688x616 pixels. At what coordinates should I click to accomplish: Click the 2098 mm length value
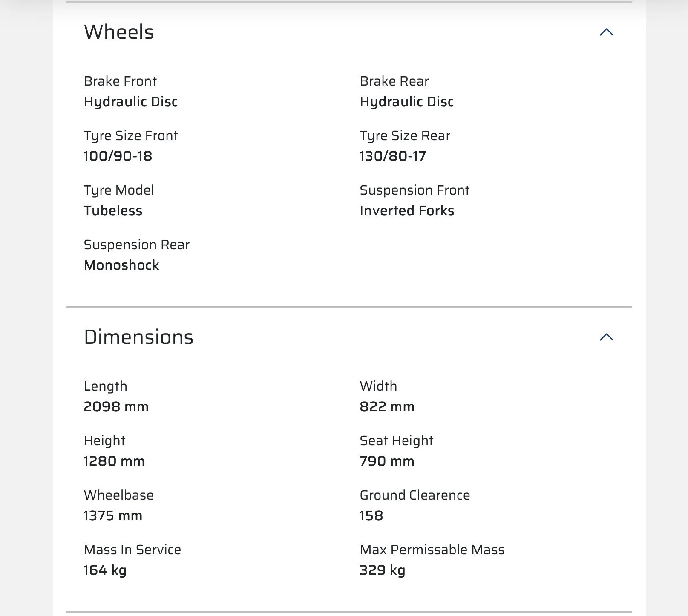116,406
